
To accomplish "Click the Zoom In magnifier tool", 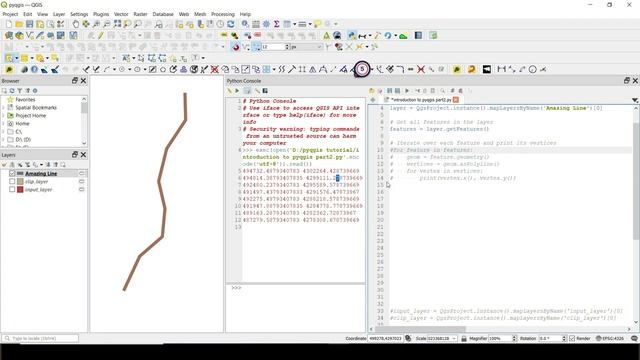I will (x=96, y=24).
